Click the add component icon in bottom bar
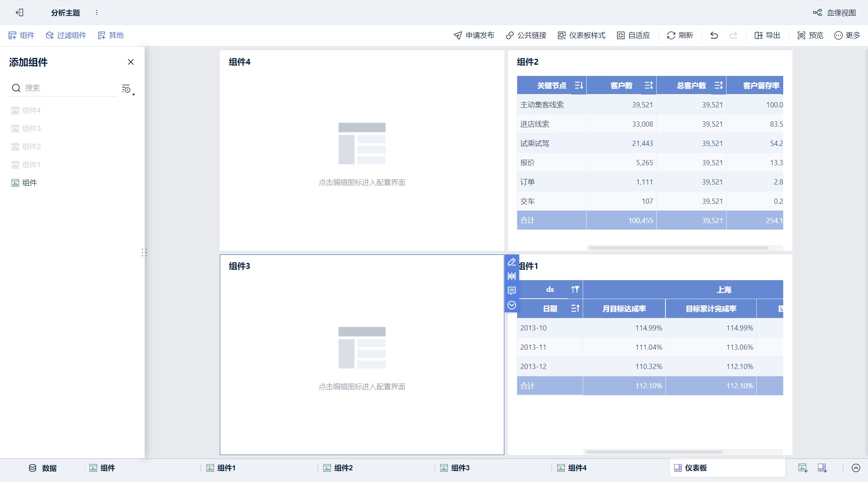Image resolution: width=868 pixels, height=482 pixels. tap(802, 468)
